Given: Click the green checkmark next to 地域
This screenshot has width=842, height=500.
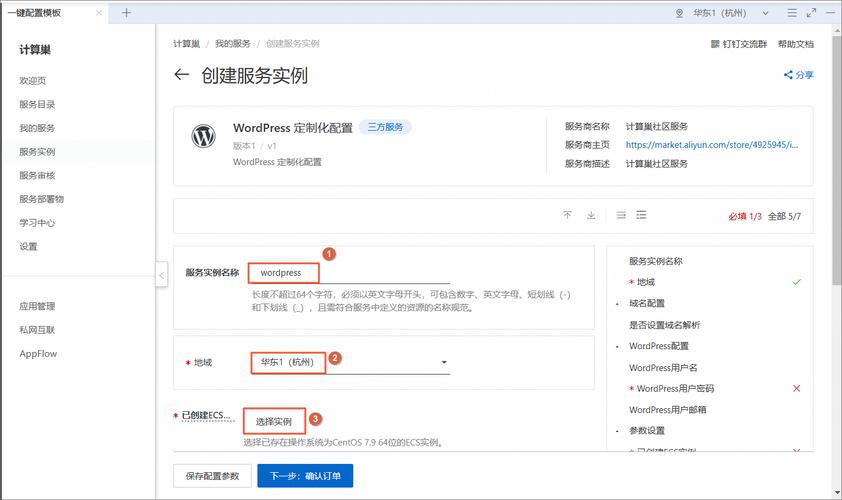Looking at the screenshot, I should click(x=796, y=282).
